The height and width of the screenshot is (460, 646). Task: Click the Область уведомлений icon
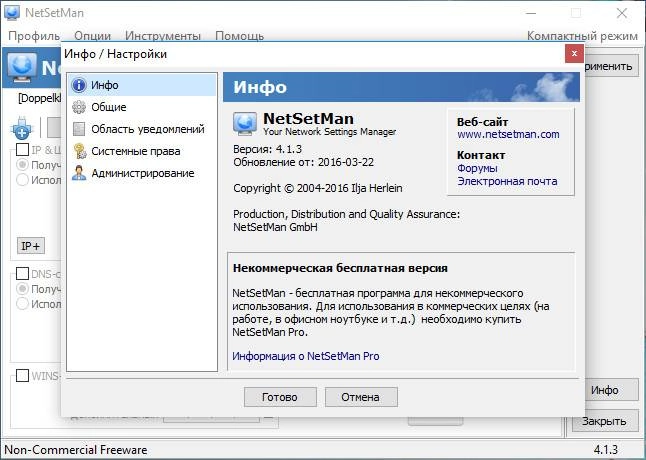pyautogui.click(x=79, y=129)
